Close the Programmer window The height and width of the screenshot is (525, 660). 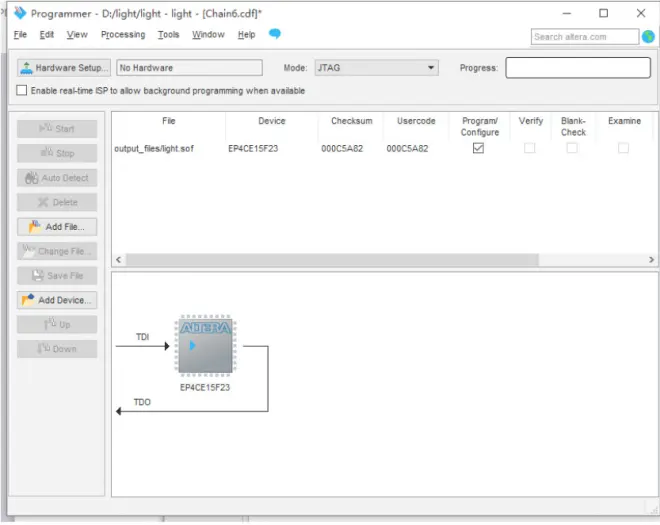641,13
